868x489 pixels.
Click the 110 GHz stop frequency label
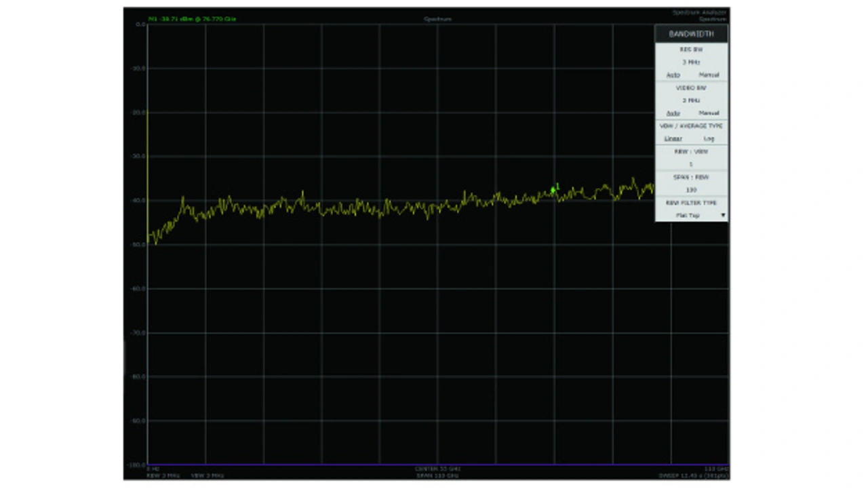[716, 469]
